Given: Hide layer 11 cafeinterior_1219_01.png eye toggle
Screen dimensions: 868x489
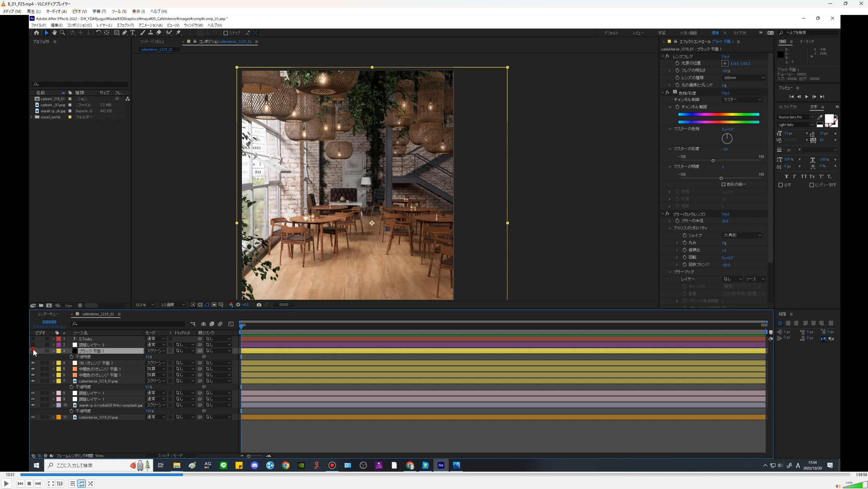Looking at the screenshot, I should click(x=33, y=417).
